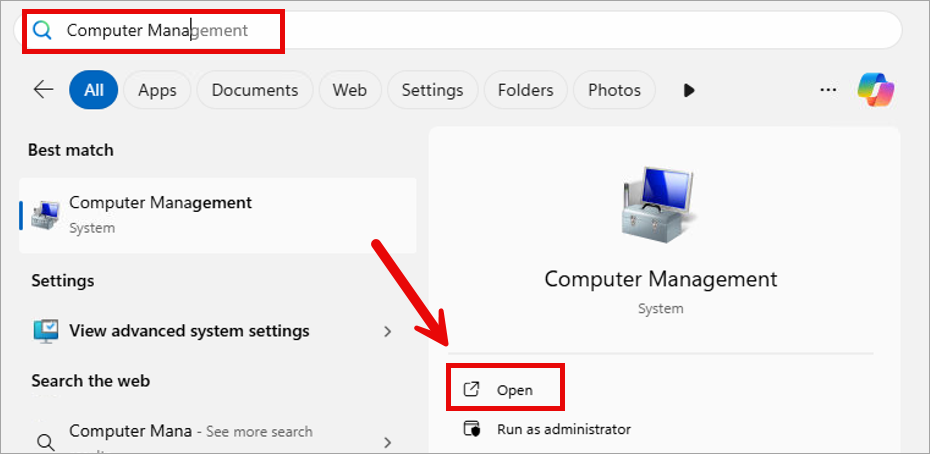Switch to the Documents filter tab

(255, 90)
